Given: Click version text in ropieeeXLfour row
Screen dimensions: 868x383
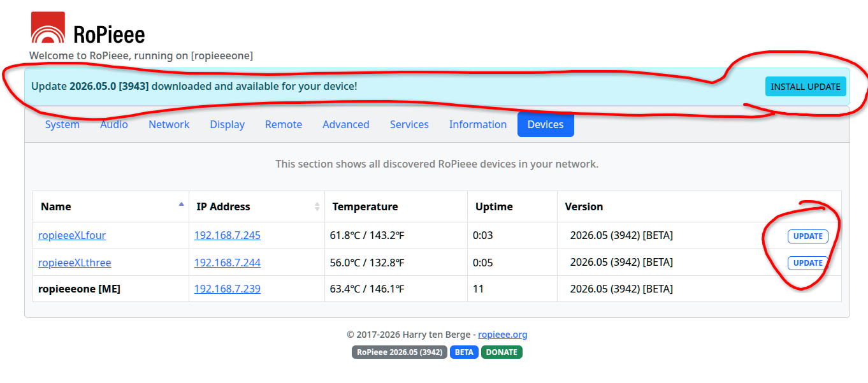Looking at the screenshot, I should click(x=621, y=235).
